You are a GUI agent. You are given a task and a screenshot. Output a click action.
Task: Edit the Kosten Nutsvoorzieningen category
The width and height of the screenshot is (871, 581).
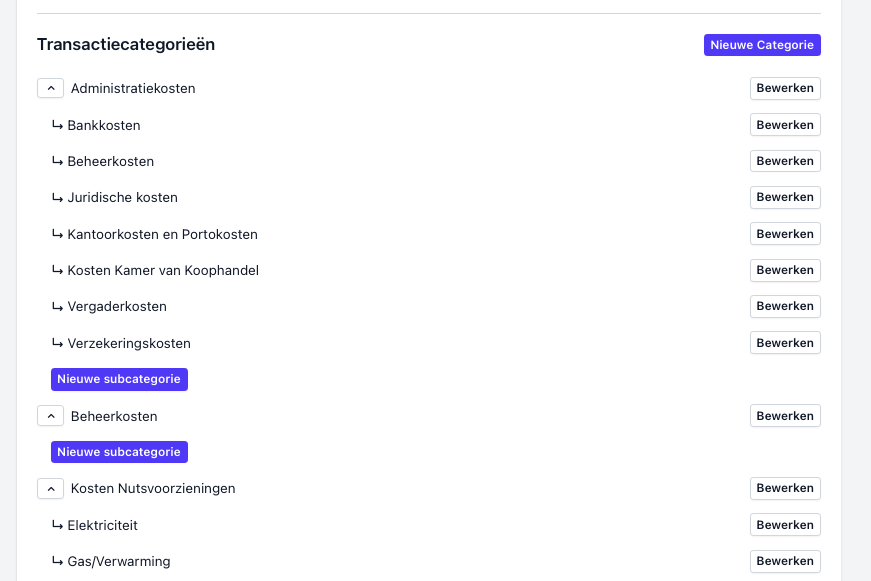pyautogui.click(x=785, y=488)
